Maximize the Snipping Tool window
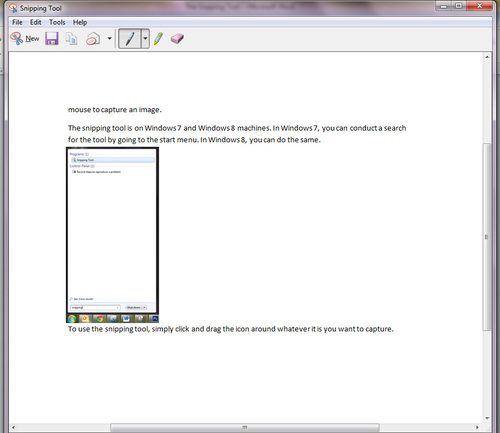 coord(459,6)
